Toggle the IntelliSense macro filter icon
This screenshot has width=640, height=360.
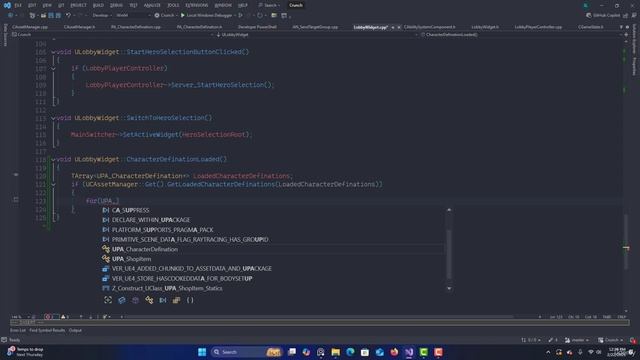point(162,300)
